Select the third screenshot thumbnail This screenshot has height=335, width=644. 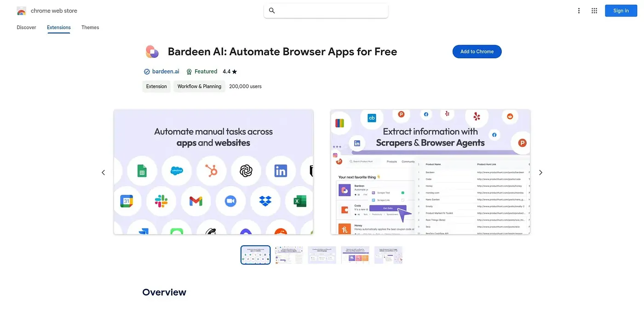tap(322, 255)
